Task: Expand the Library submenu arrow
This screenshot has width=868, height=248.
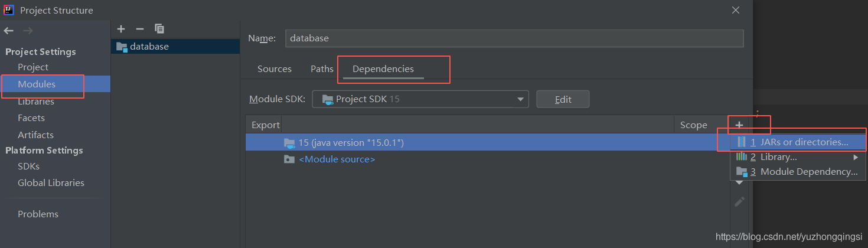Action: pyautogui.click(x=856, y=157)
